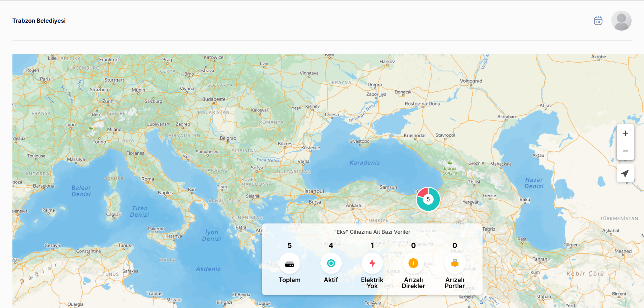The width and height of the screenshot is (644, 308).
Task: Zoom in on the map
Action: click(x=625, y=133)
